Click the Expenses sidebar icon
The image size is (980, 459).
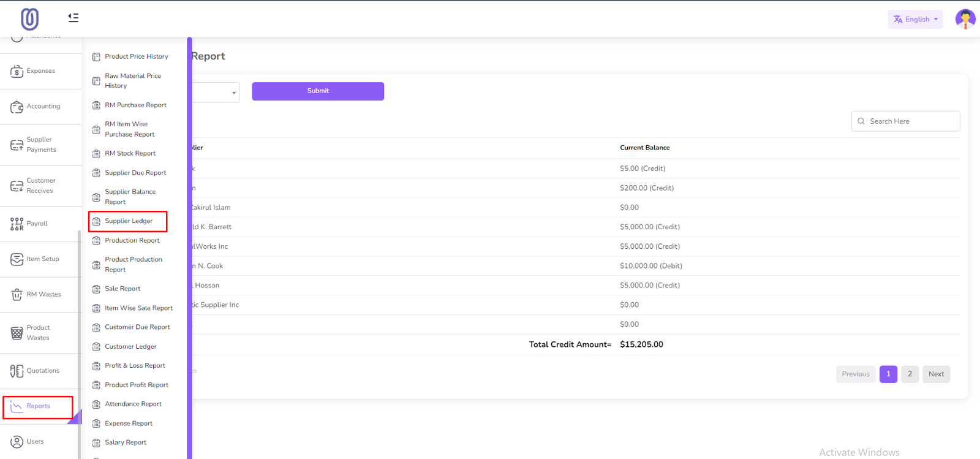coord(17,72)
